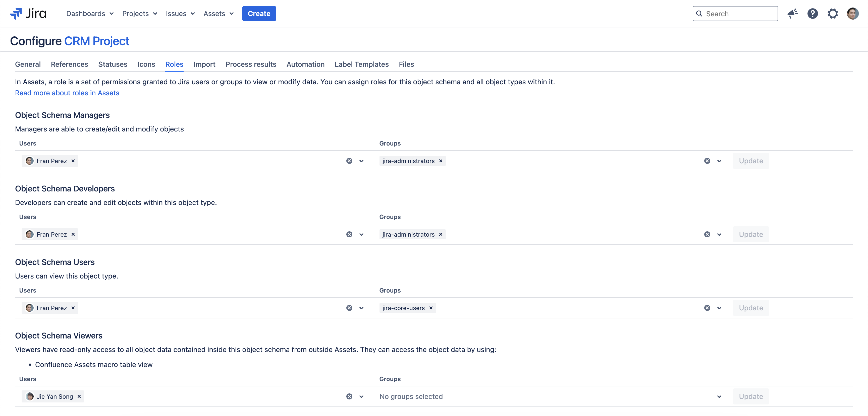Clear all Managers groups field
The image size is (868, 416).
pos(707,161)
